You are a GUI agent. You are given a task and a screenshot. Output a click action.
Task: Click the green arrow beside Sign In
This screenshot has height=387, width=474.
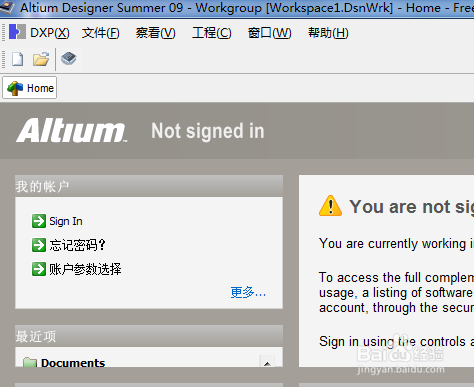pos(39,221)
